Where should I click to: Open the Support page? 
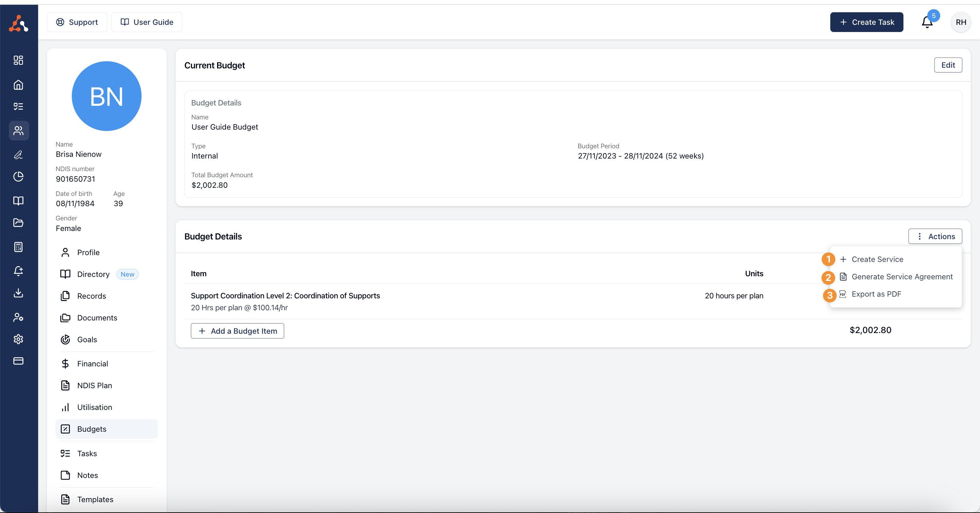[77, 22]
